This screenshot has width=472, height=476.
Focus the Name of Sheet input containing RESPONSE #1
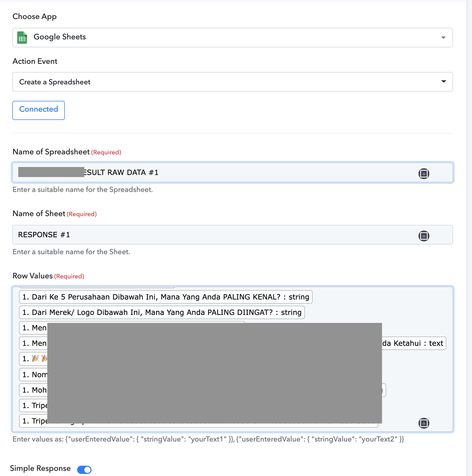[x=232, y=235]
